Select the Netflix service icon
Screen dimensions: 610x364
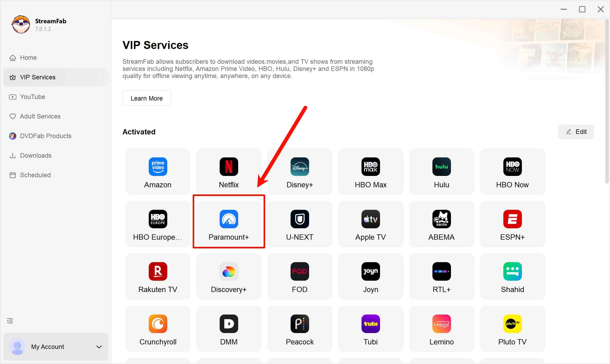[x=229, y=167]
